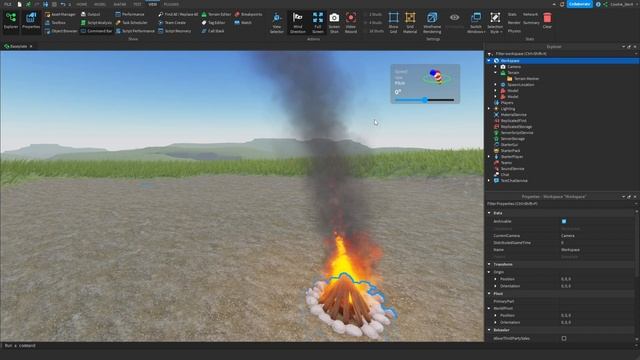Viewport: 640px width, 360px height.
Task: Select the 4 Studs grid option
Action: tap(373, 22)
